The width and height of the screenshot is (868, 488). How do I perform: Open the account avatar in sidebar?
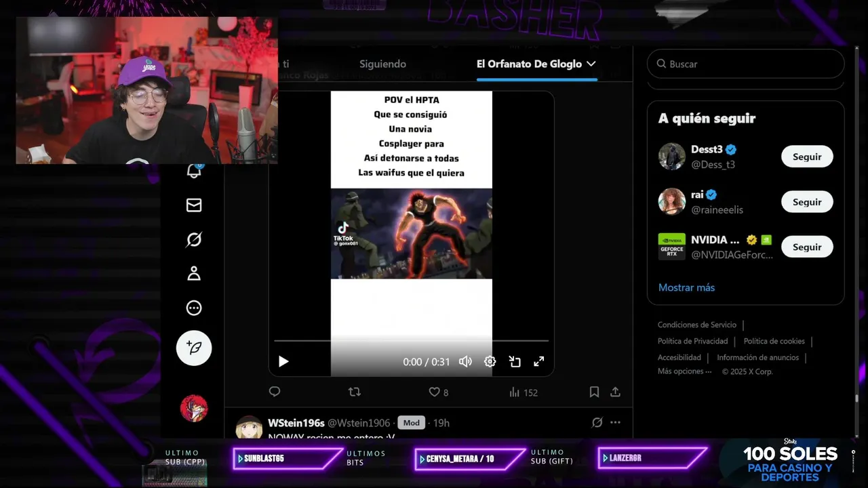coord(194,408)
